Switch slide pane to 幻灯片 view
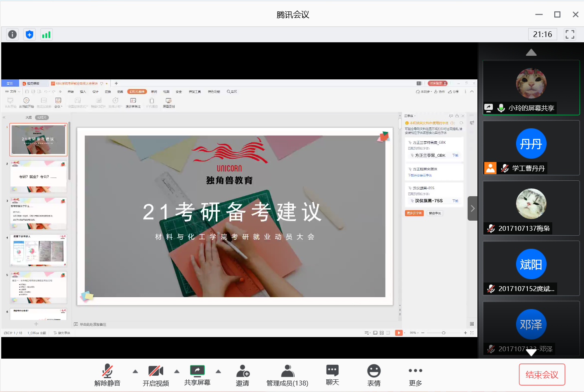Image resolution: width=584 pixels, height=392 pixels. pyautogui.click(x=42, y=118)
